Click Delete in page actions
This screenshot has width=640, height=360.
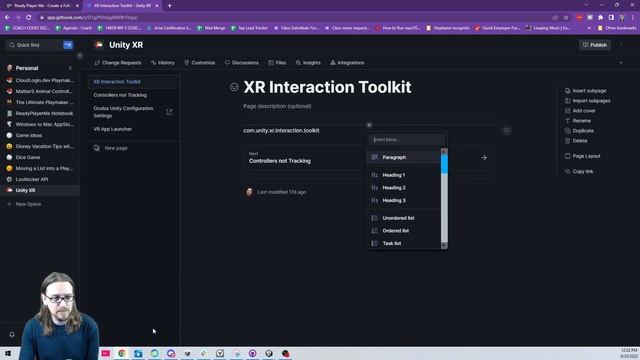[576, 141]
